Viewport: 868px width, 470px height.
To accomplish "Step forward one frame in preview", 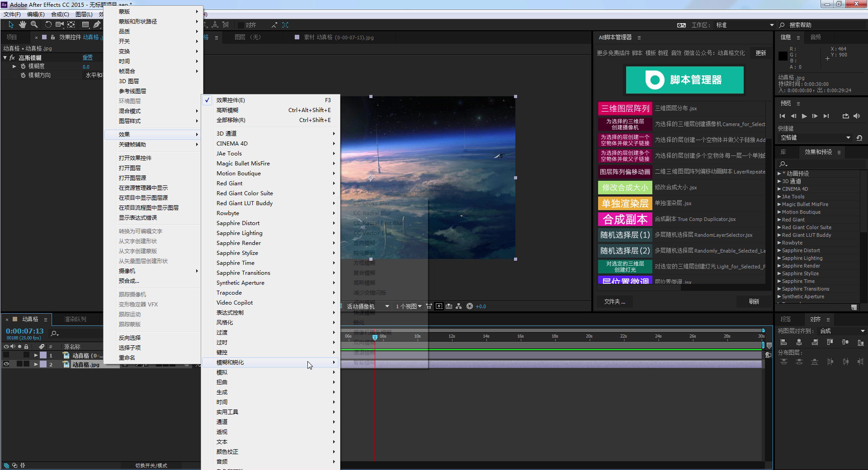I will [815, 116].
